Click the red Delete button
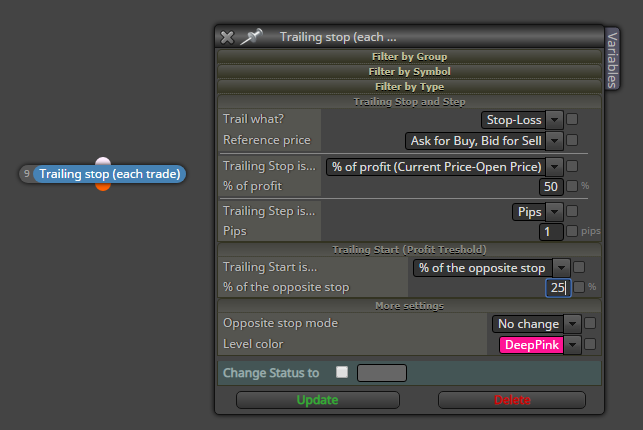 click(512, 400)
